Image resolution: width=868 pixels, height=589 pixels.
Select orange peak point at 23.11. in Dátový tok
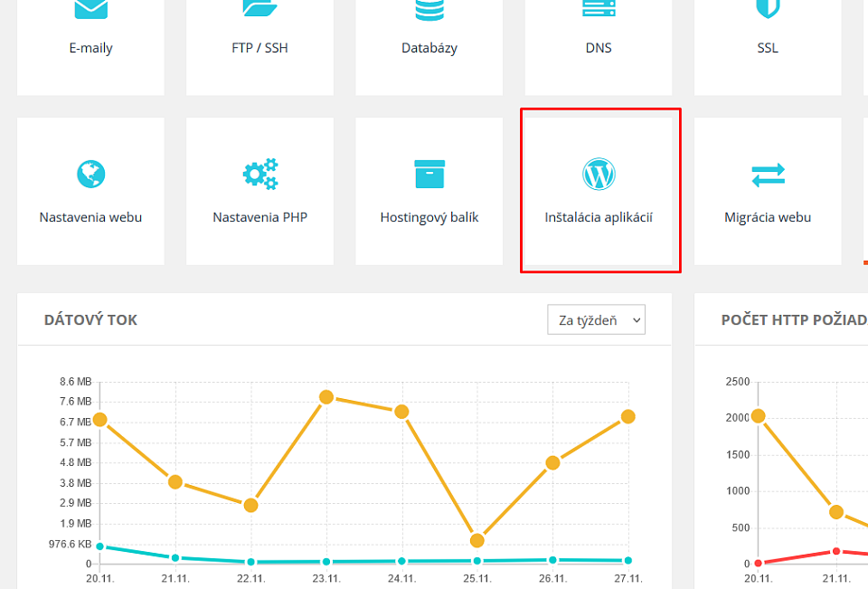pyautogui.click(x=326, y=397)
